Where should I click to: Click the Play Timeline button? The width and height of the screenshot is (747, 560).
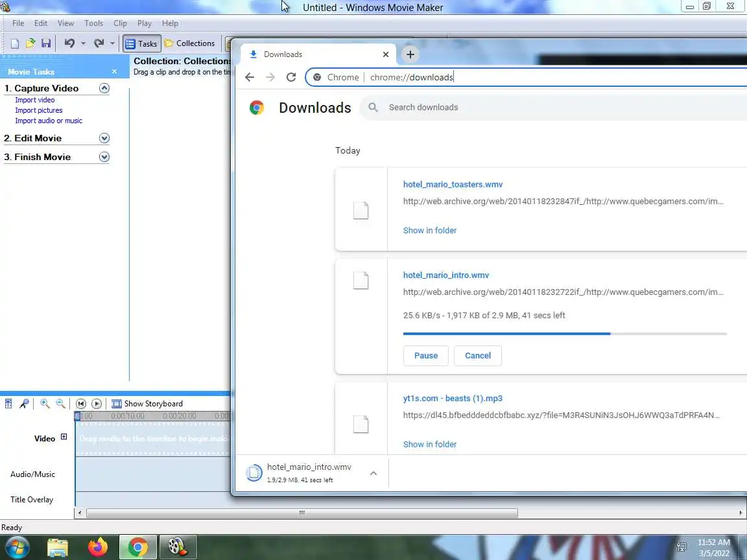click(96, 404)
